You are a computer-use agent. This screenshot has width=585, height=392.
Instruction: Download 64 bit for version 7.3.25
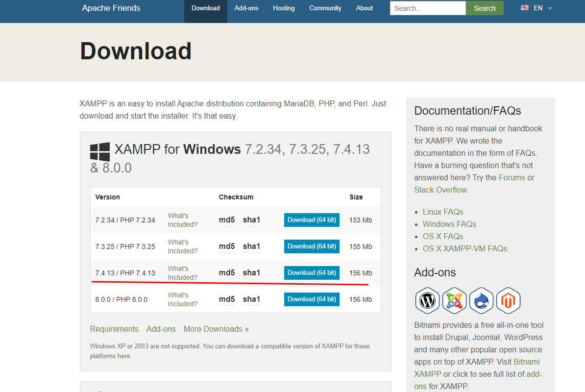pyautogui.click(x=312, y=246)
